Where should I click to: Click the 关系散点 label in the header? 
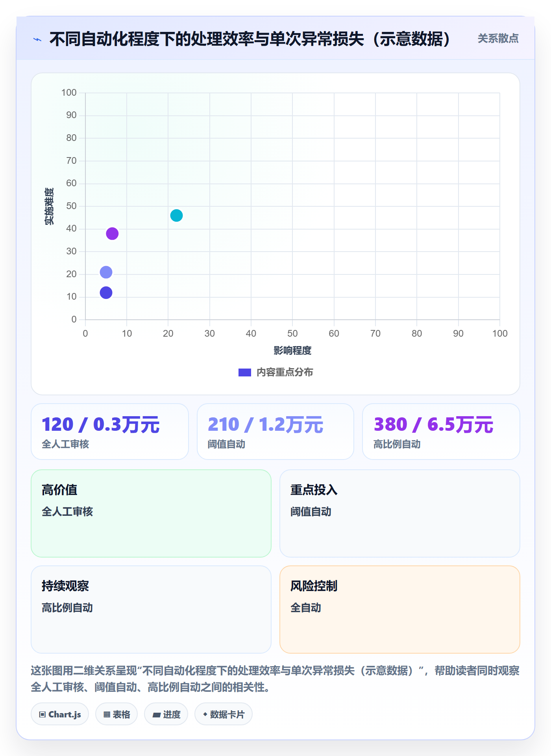(498, 39)
